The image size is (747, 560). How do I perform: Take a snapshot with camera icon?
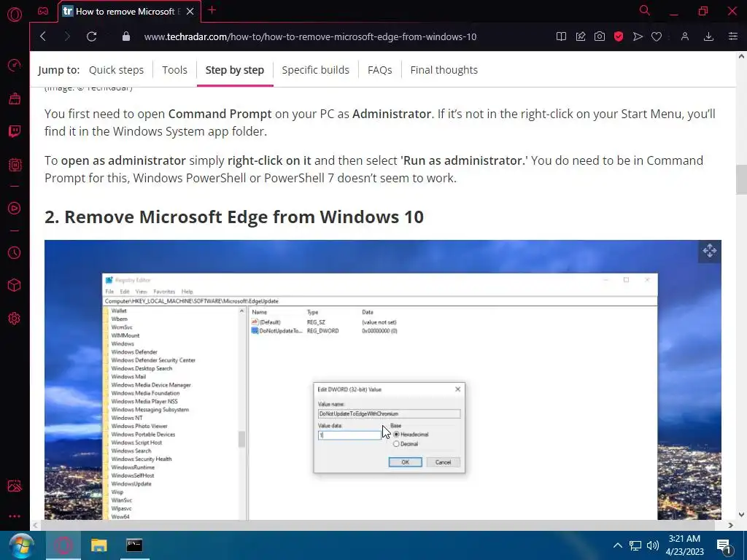600,36
